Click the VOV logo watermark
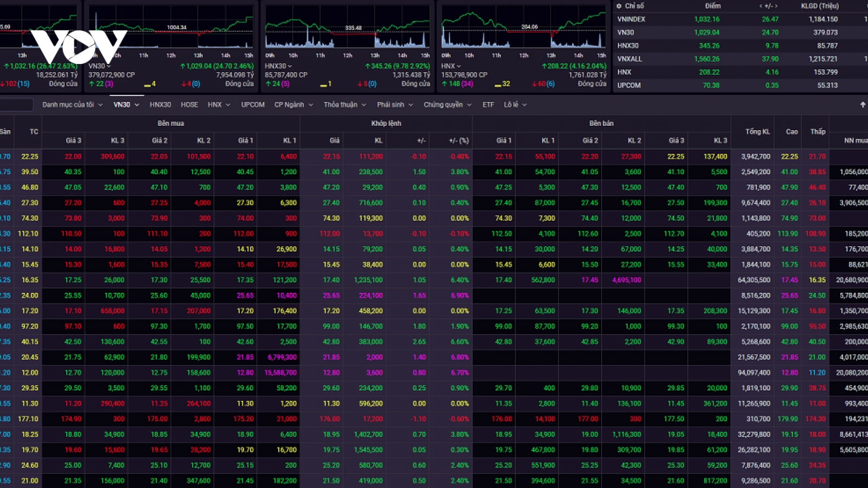The width and height of the screenshot is (868, 488). 79,47
